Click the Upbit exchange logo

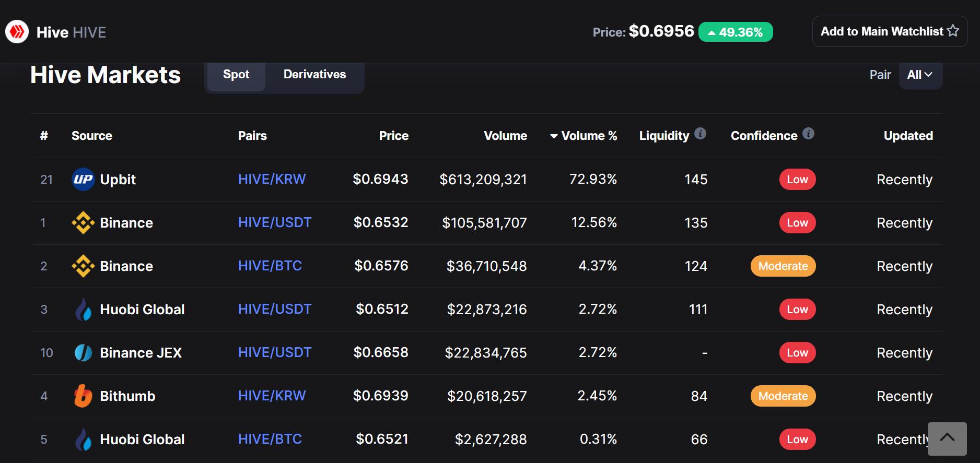(83, 180)
